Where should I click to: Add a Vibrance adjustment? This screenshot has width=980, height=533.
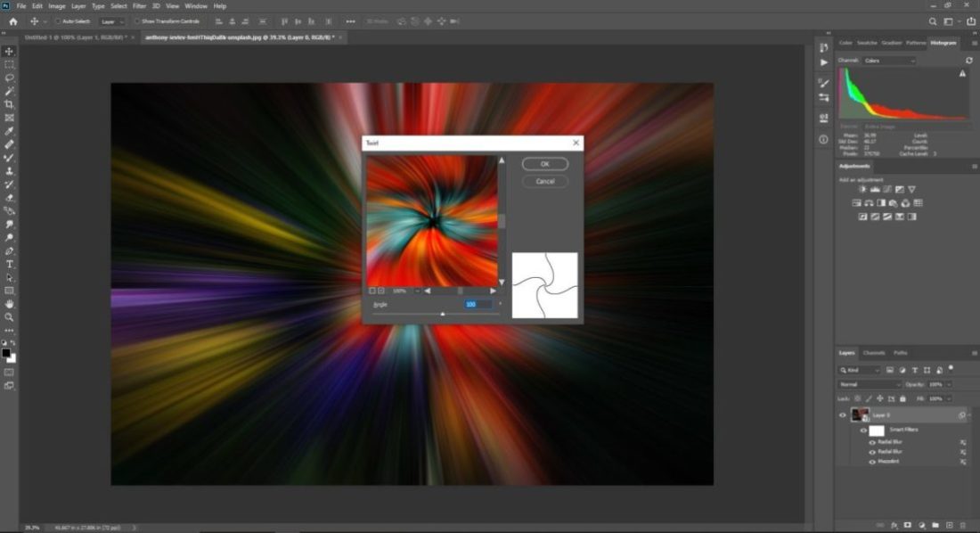pyautogui.click(x=912, y=190)
